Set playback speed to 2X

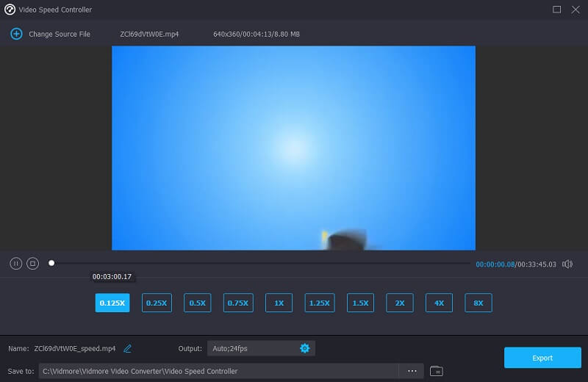tap(400, 303)
